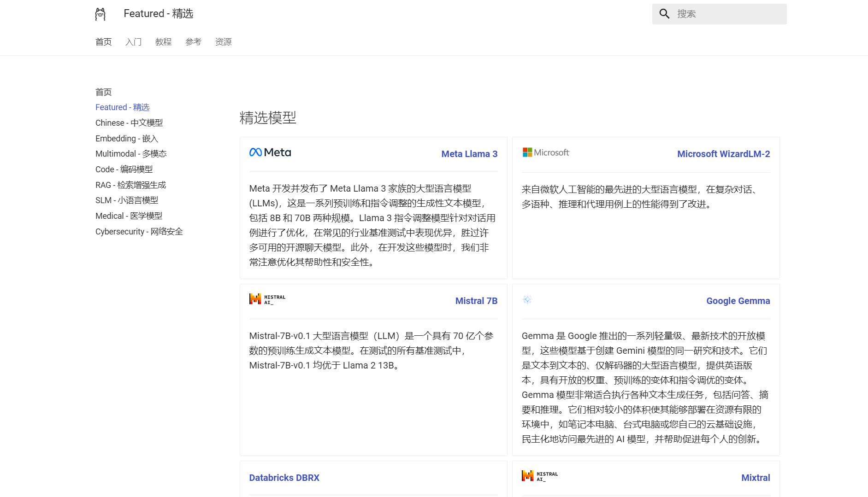Image resolution: width=868 pixels, height=497 pixels.
Task: Open the 首页 tab
Action: coord(104,42)
